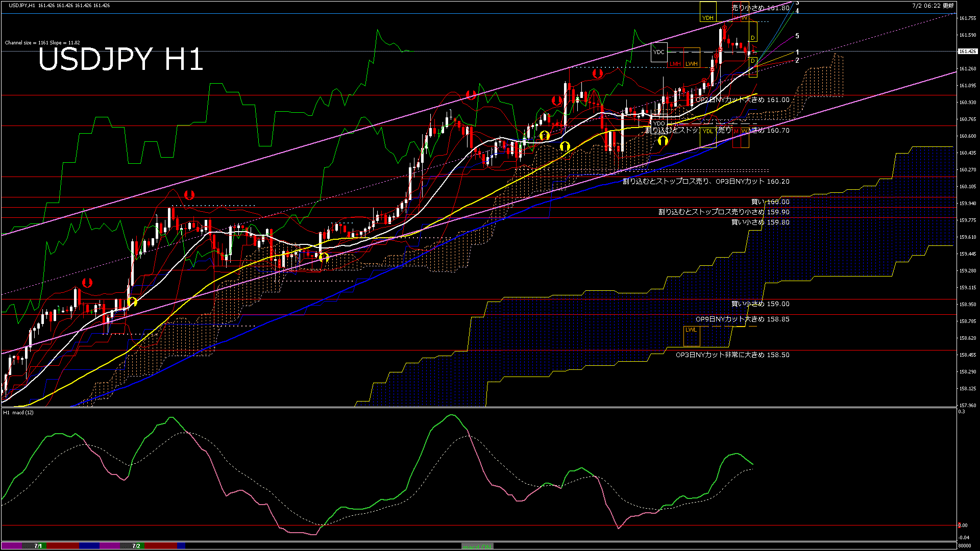Click the LMH box label
Screen dimensions: 980x551
click(675, 64)
